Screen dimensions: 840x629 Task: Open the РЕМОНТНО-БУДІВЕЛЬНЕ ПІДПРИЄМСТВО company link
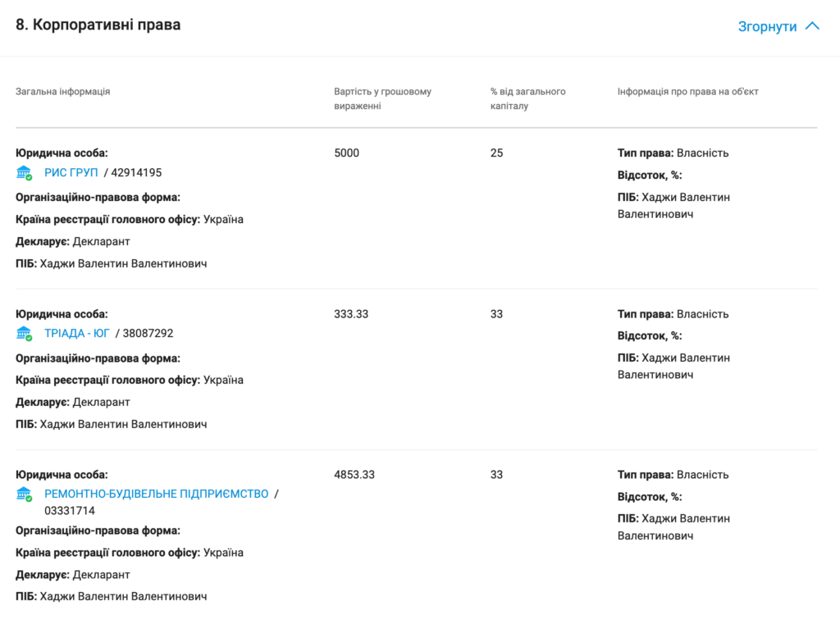coord(156,494)
